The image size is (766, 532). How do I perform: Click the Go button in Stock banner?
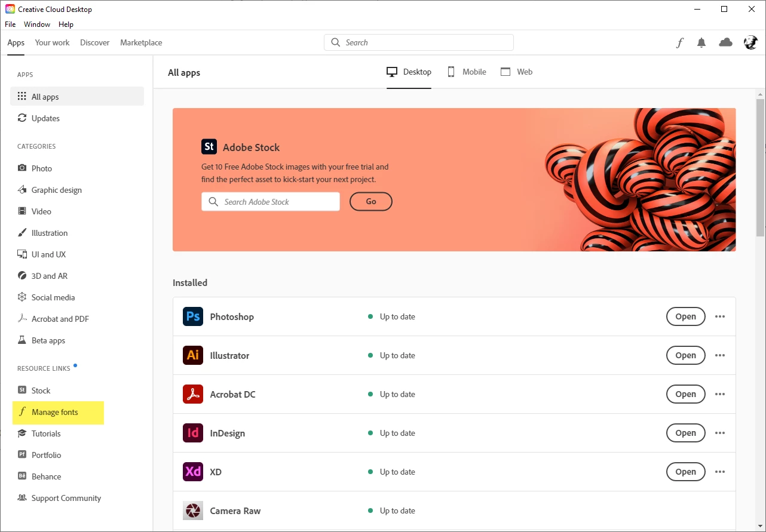tap(371, 201)
